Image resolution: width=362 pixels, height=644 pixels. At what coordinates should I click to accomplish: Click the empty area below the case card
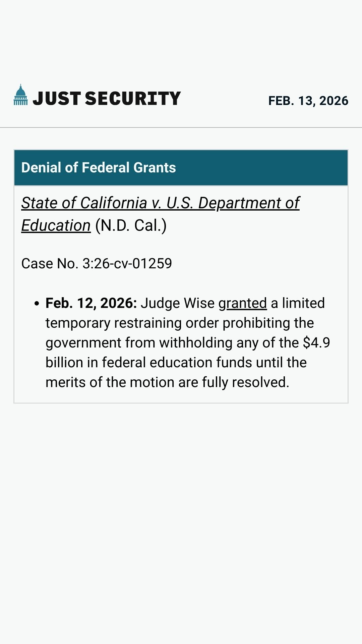click(181, 520)
